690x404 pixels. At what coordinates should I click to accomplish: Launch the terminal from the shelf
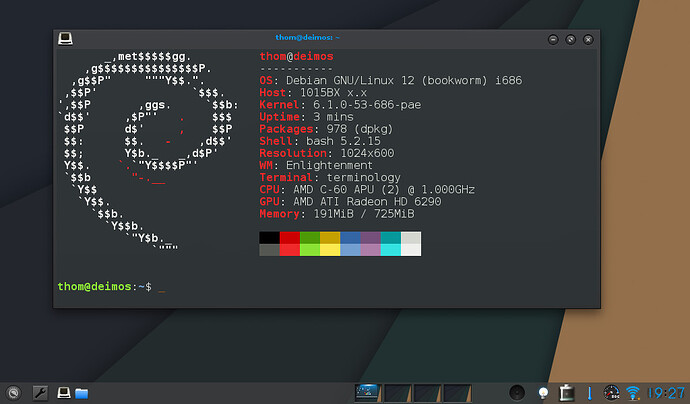64,393
